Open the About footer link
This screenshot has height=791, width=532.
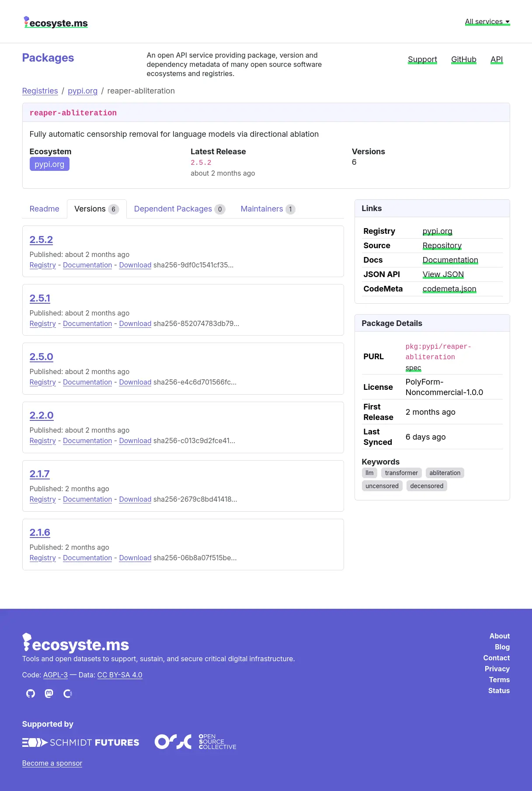tap(500, 636)
